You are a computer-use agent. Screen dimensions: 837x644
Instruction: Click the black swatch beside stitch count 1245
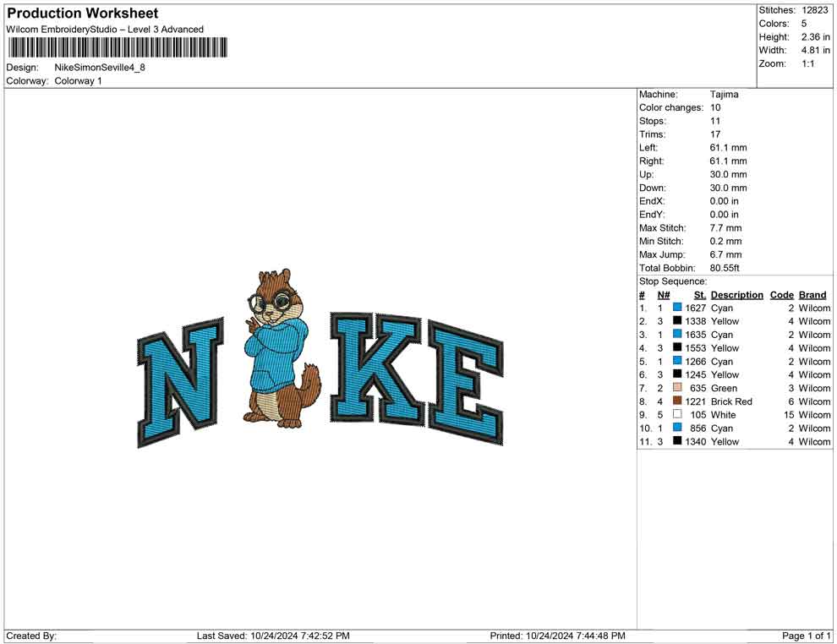tap(677, 374)
